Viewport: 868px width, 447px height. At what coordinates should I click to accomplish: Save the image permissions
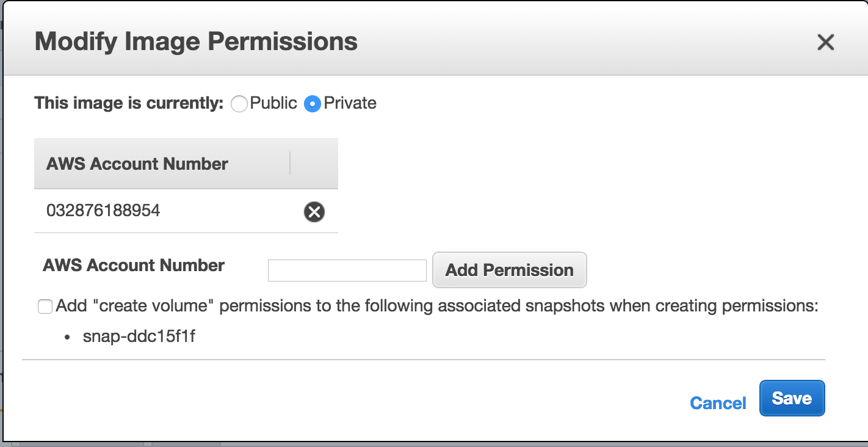792,398
